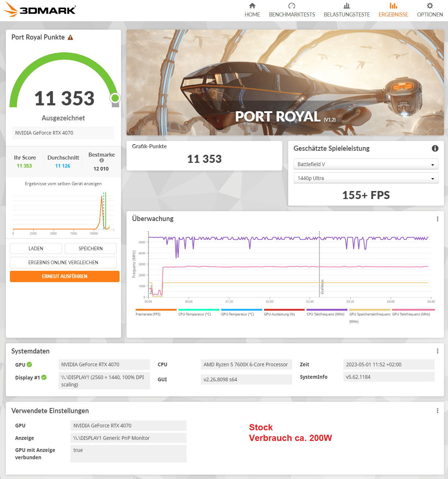Click the 3DMark logo
The height and width of the screenshot is (479, 448).
click(x=39, y=10)
